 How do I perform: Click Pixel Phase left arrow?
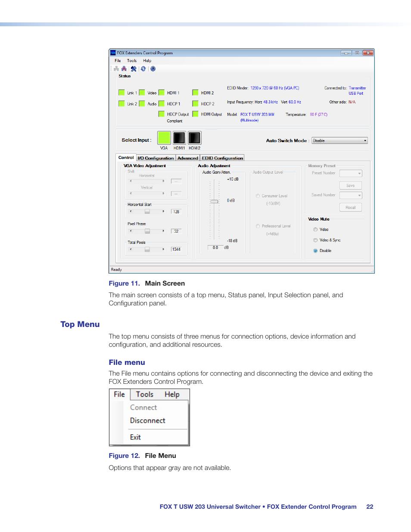pos(131,231)
